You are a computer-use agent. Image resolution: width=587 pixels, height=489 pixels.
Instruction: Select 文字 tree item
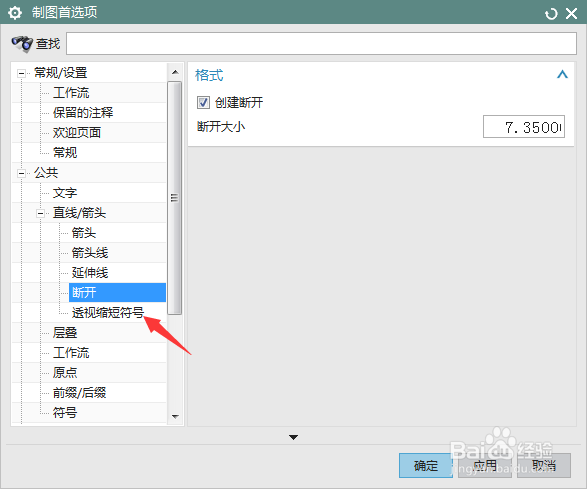tap(65, 193)
